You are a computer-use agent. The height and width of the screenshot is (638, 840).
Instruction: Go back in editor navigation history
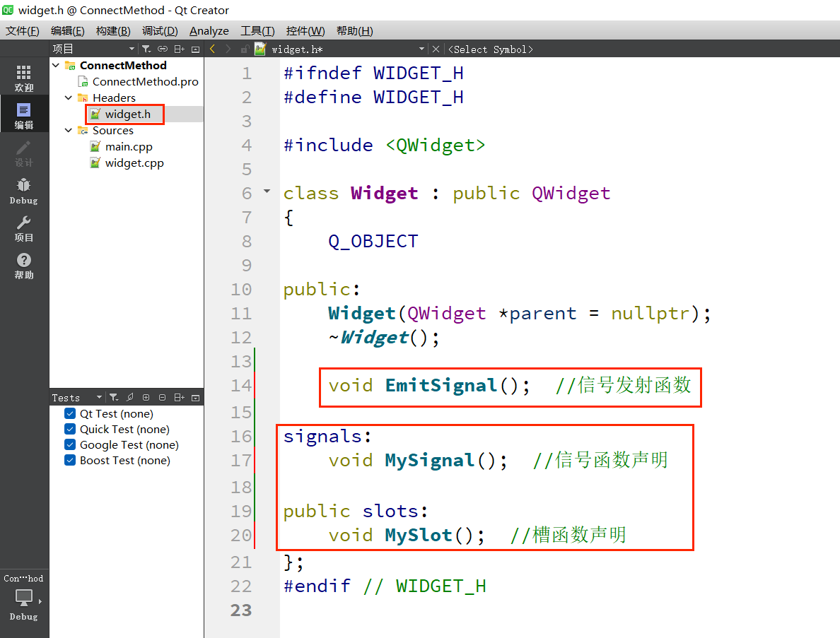(x=213, y=49)
